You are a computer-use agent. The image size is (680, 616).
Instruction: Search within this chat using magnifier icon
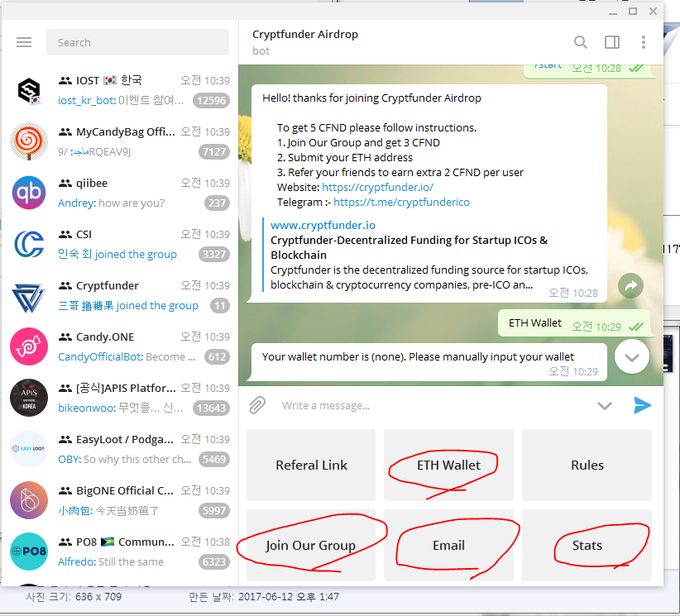click(580, 42)
